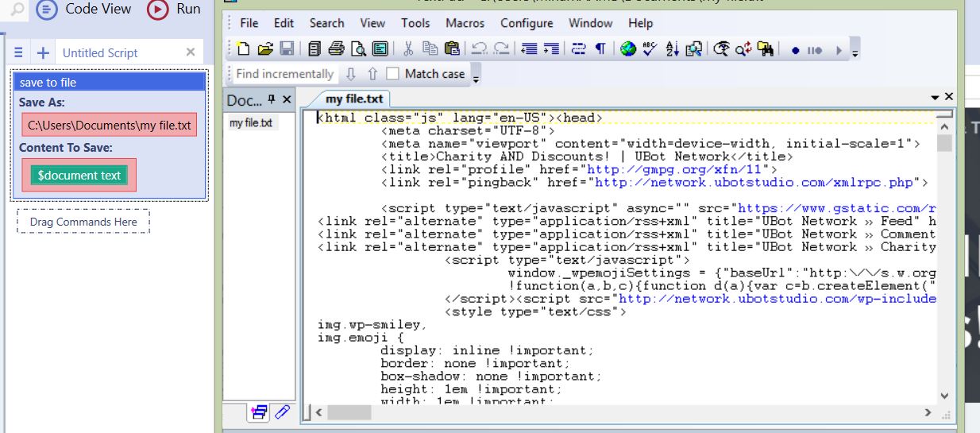Run the UBot script
This screenshot has width=980, height=433.
(x=175, y=10)
